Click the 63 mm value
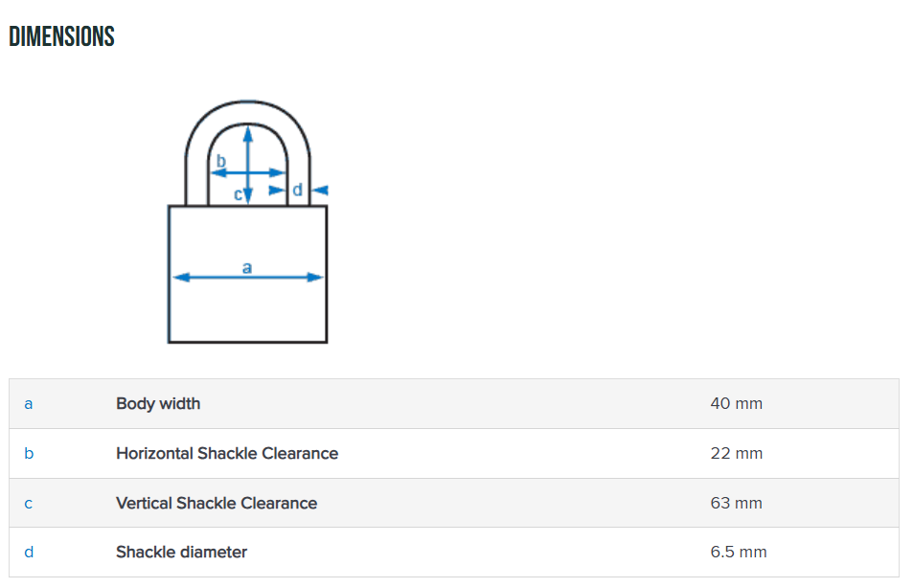 pos(736,504)
